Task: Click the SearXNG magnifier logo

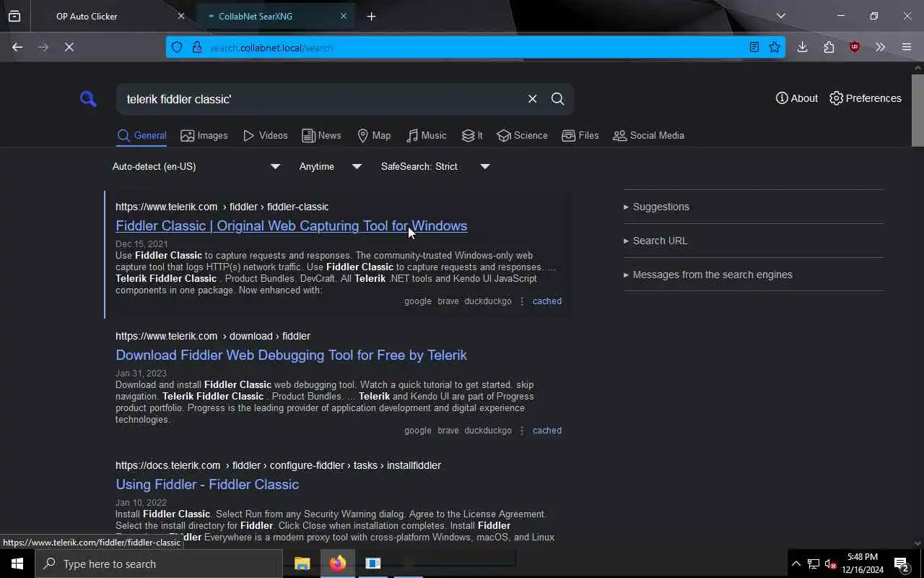Action: tap(88, 99)
